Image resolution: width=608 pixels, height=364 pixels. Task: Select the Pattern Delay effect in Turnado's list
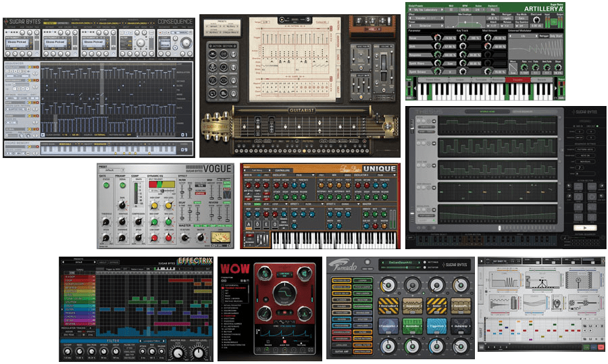(342, 280)
